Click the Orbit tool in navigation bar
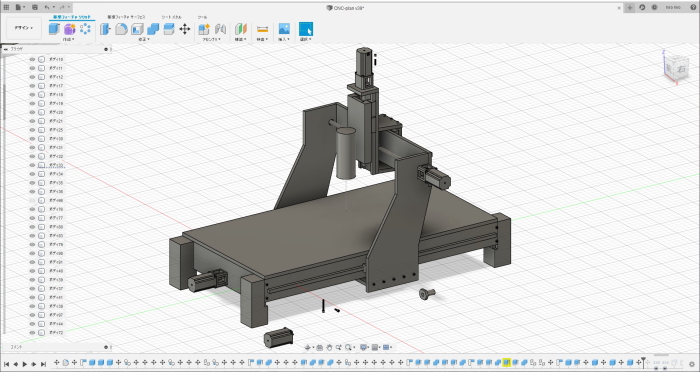 point(308,347)
